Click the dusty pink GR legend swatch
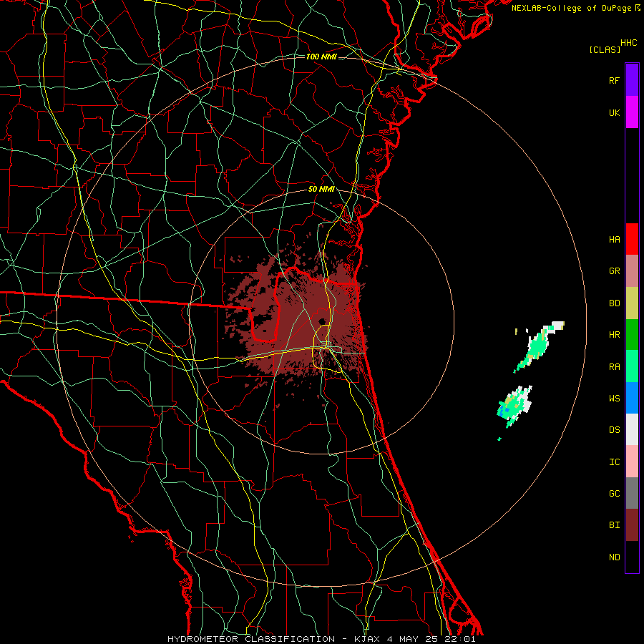This screenshot has width=644, height=644. click(x=632, y=271)
